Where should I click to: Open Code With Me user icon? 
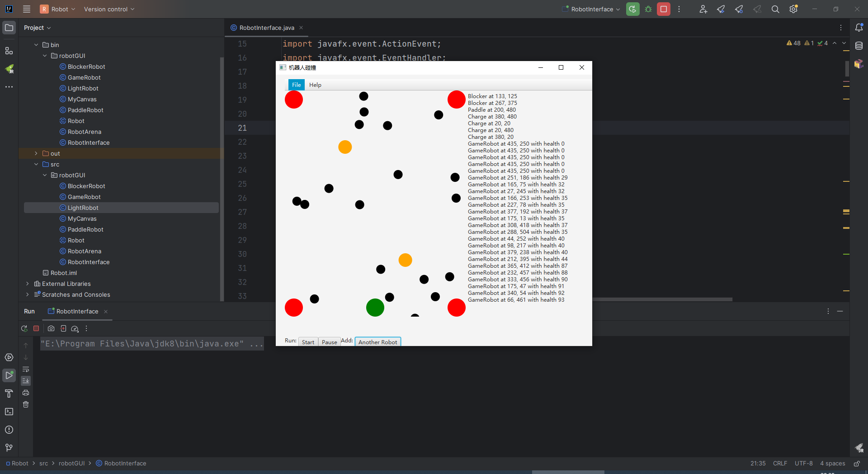[x=703, y=9]
